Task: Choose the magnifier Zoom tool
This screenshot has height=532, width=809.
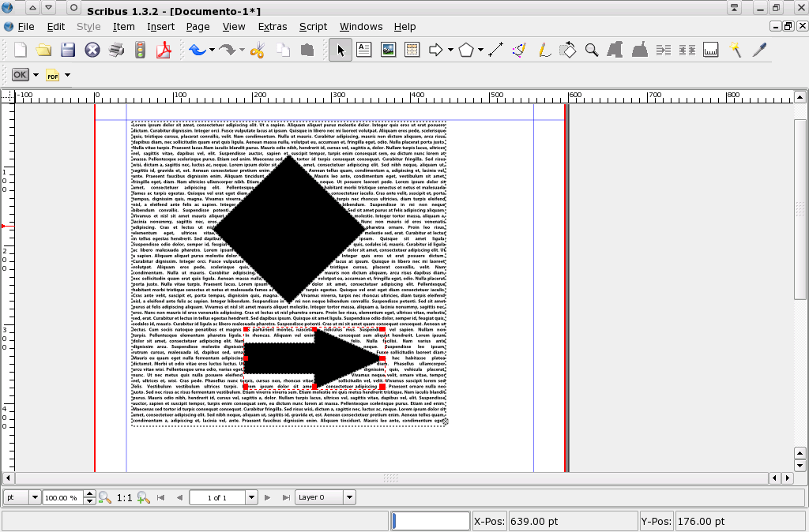Action: pos(591,50)
